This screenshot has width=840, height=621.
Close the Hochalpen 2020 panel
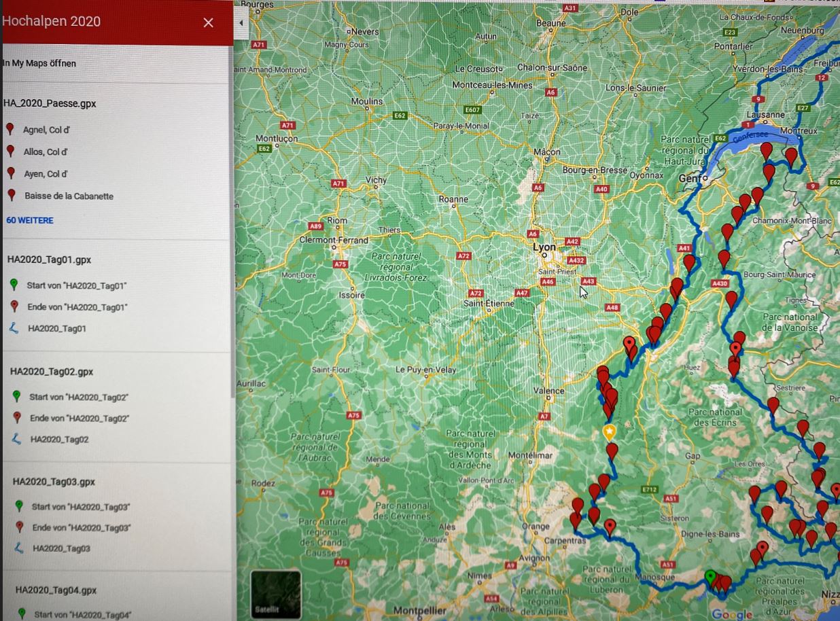click(208, 22)
